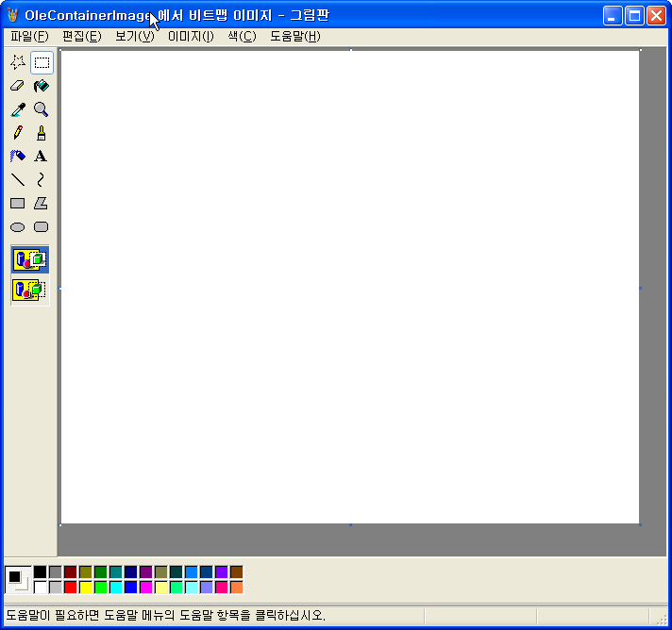Select the Rounded Rectangle tool
This screenshot has height=630, width=672.
coord(42,227)
